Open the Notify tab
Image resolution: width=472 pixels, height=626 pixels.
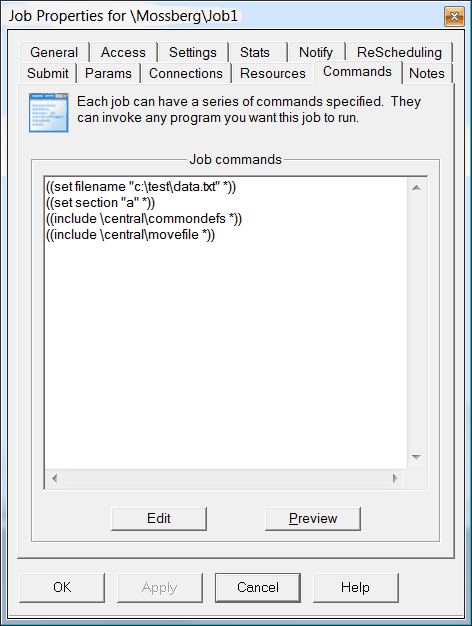[x=316, y=52]
